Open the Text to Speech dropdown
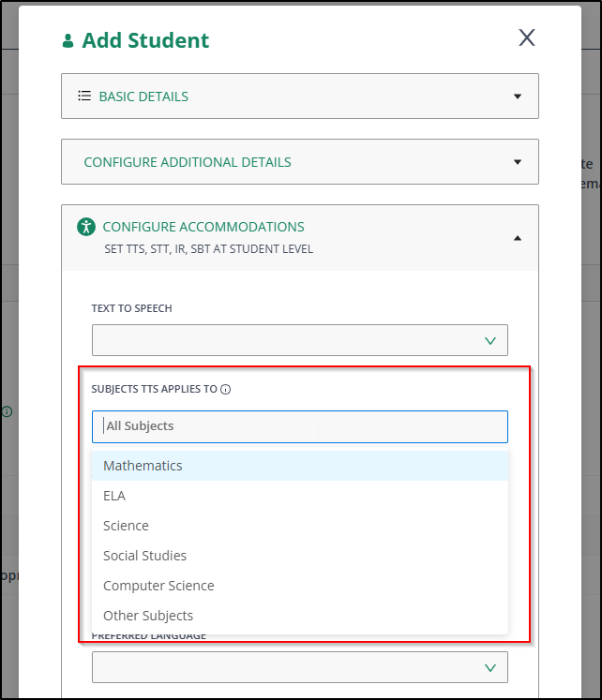This screenshot has height=700, width=602. (x=300, y=340)
